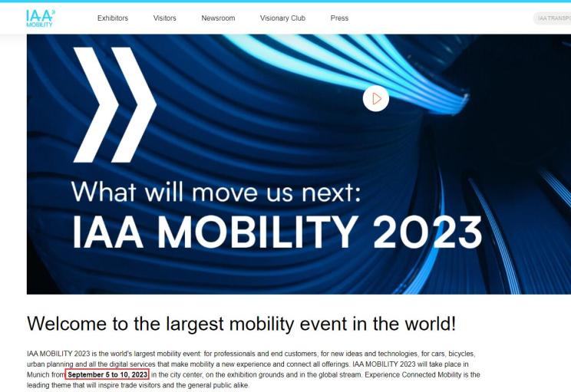Open the Exhibitors menu
571x392 pixels.
(x=113, y=18)
